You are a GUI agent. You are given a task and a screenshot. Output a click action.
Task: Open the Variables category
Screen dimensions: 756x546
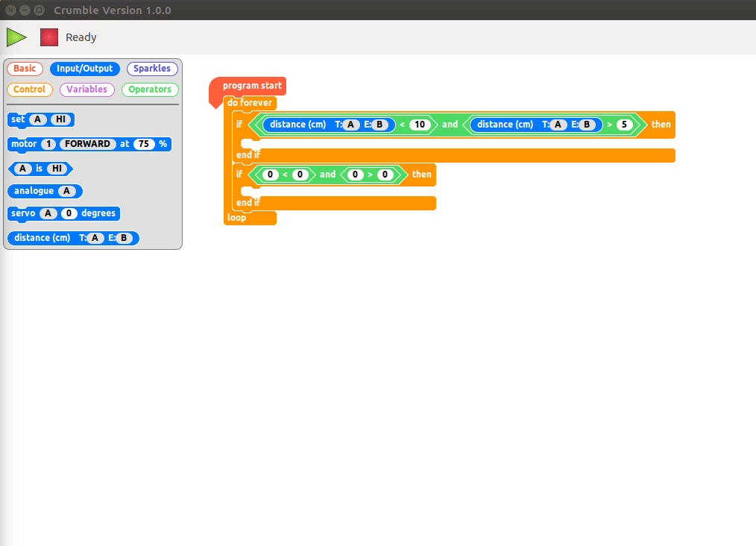coord(86,90)
